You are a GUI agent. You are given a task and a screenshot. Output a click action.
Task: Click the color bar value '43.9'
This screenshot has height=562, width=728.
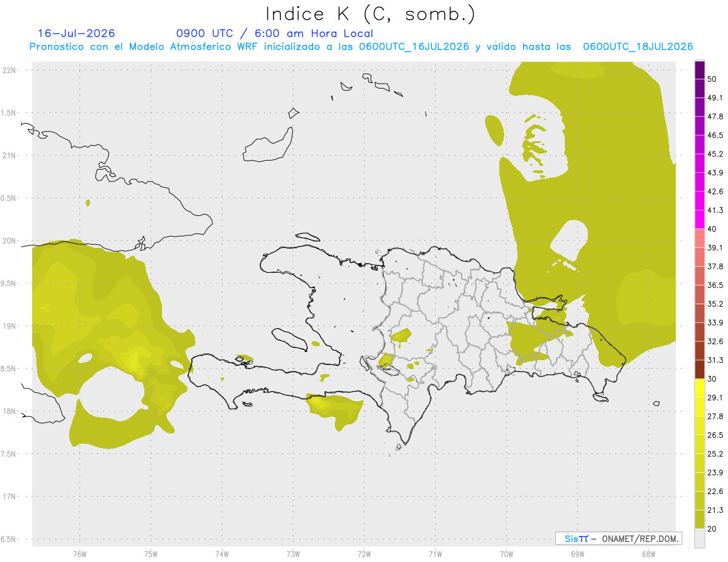tap(716, 173)
